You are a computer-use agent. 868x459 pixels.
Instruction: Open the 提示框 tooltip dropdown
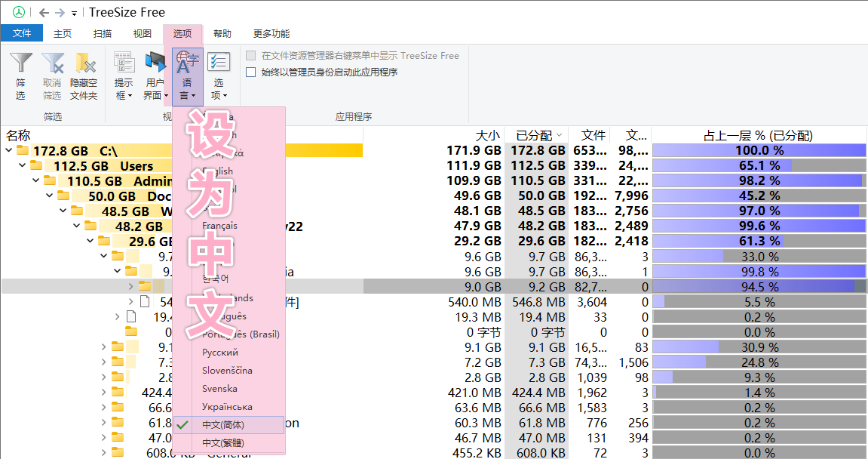[x=124, y=76]
